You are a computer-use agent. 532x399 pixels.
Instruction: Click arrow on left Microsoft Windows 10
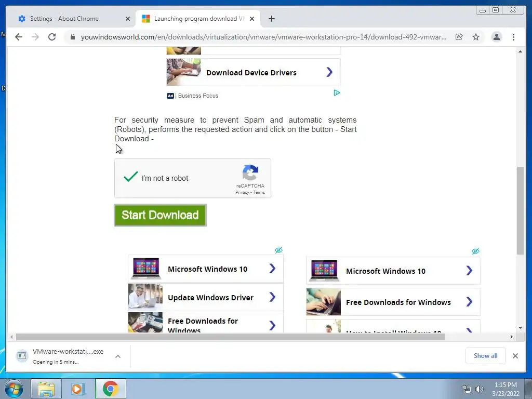(x=272, y=269)
